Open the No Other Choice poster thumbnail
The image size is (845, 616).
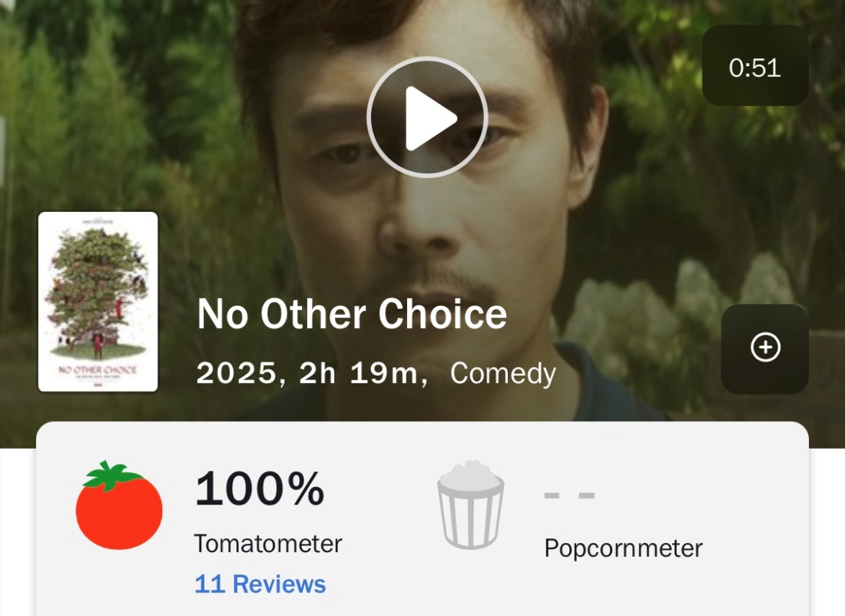(98, 301)
